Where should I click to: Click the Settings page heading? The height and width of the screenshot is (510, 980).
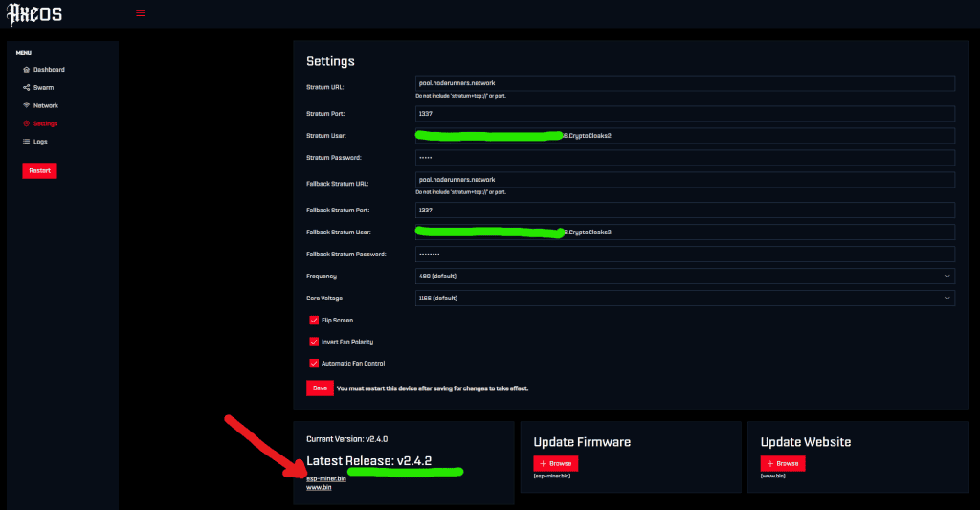tap(330, 61)
